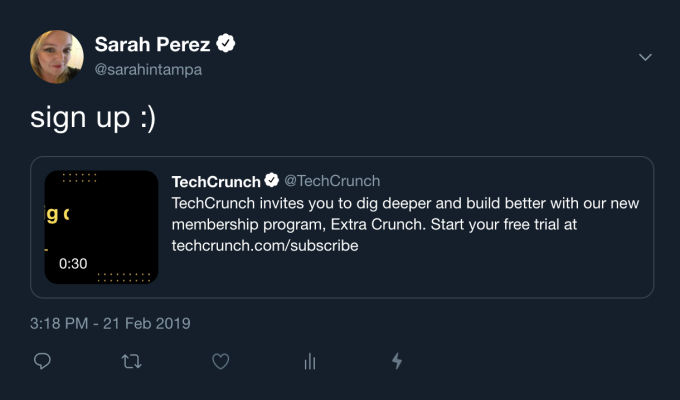Click Sarah Perez's verified badge

[x=227, y=44]
